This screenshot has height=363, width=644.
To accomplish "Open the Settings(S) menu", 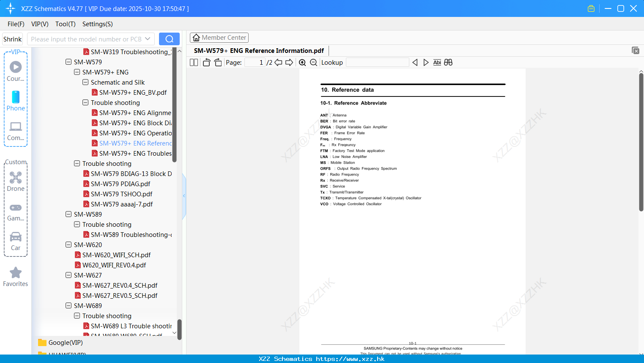I will point(98,24).
